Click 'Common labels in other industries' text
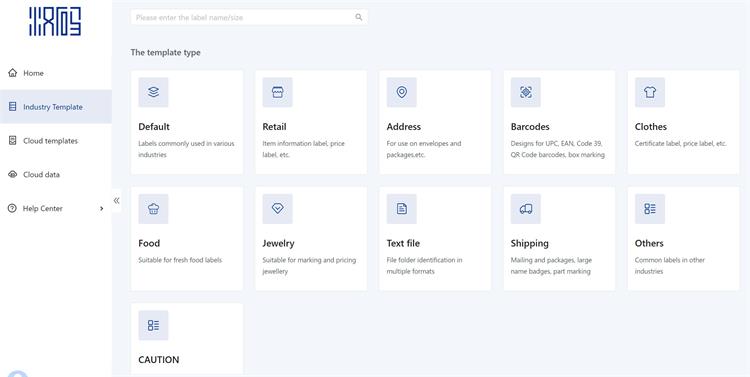Image resolution: width=750 pixels, height=377 pixels. coord(670,266)
